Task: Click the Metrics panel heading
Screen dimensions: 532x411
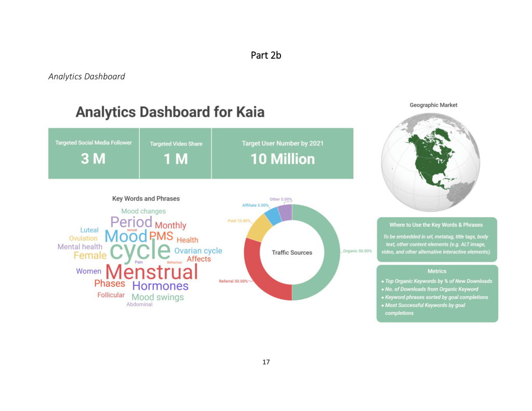Action: [437, 271]
